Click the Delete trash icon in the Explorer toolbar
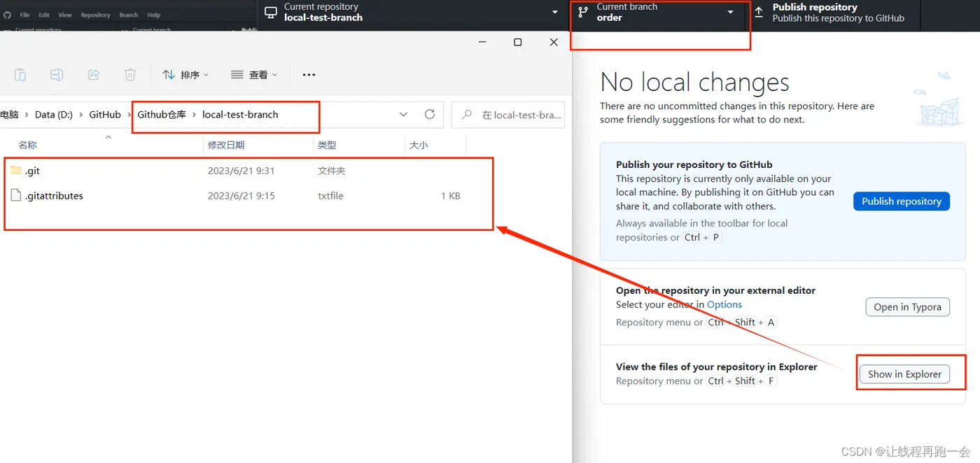 pyautogui.click(x=130, y=74)
